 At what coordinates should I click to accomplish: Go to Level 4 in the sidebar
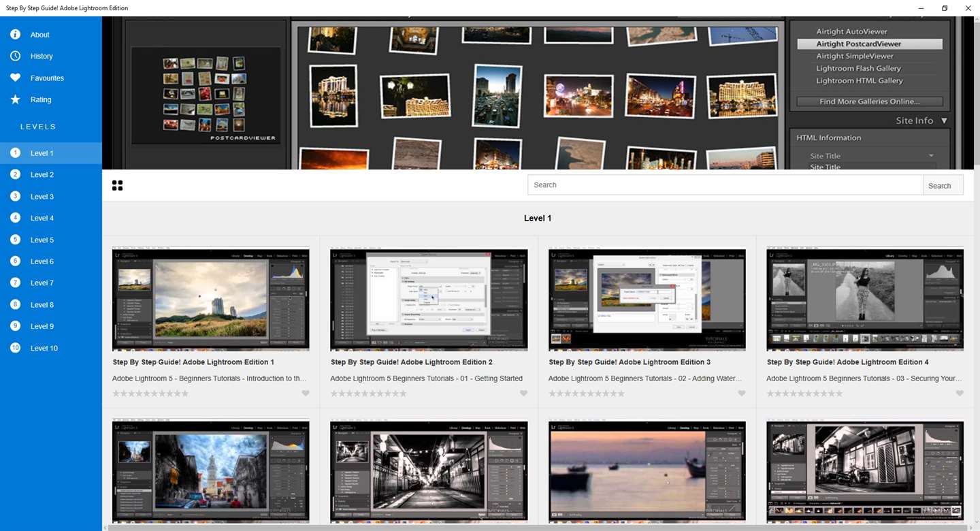click(51, 218)
